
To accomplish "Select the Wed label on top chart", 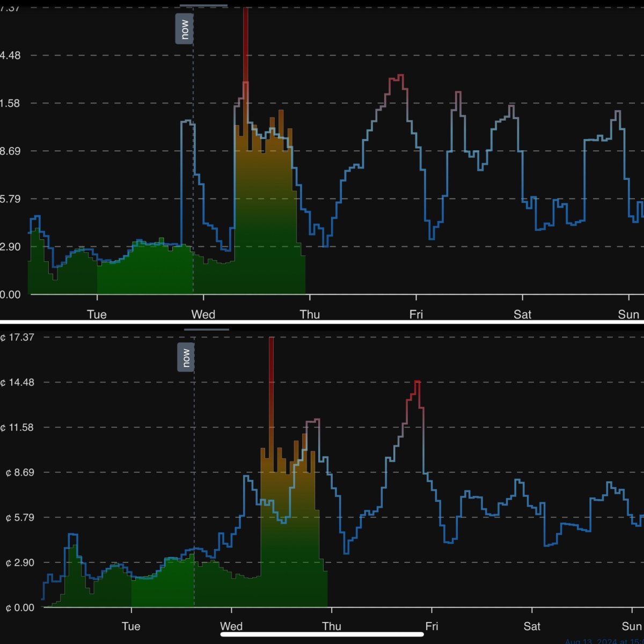I will pos(203,314).
